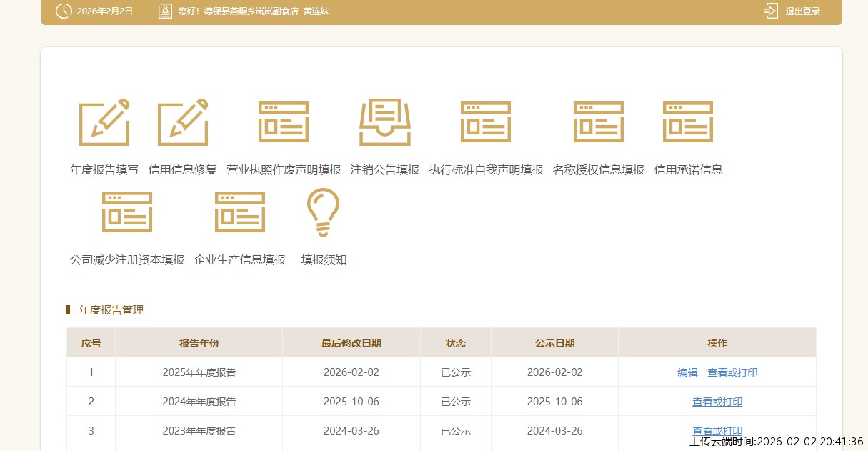Click the 最后修改日期 column header
868x451 pixels.
tap(351, 343)
